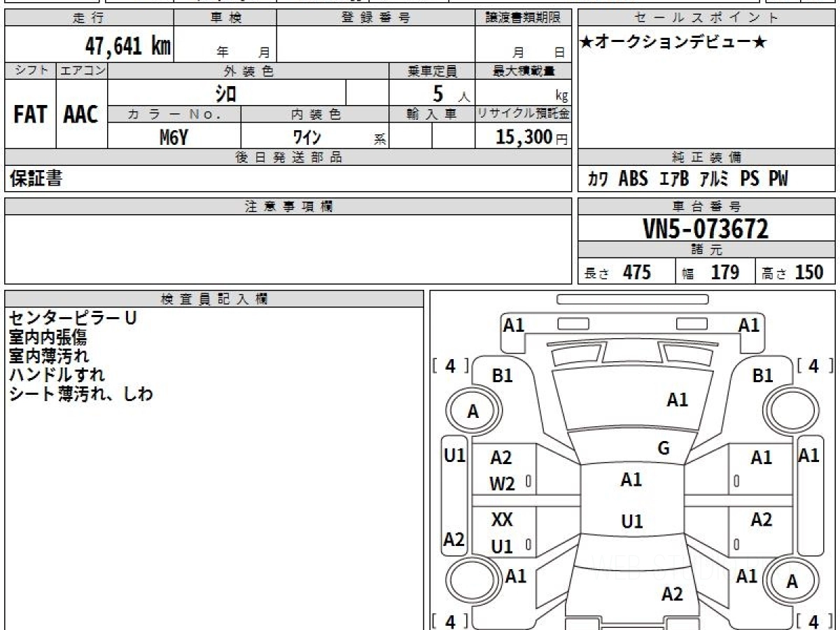Image resolution: width=840 pixels, height=630 pixels.
Task: Select the 登録番号 header
Action: pyautogui.click(x=376, y=18)
